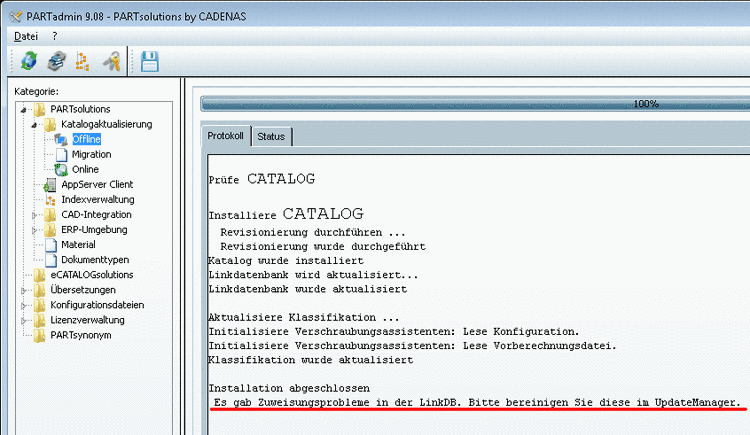Expand the Übersetzungen node

23,290
